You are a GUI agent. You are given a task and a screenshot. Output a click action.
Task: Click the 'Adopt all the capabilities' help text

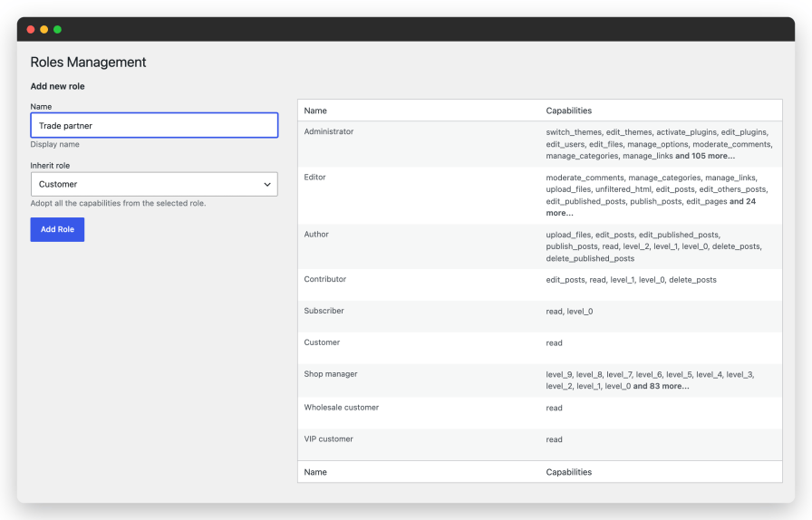(118, 204)
